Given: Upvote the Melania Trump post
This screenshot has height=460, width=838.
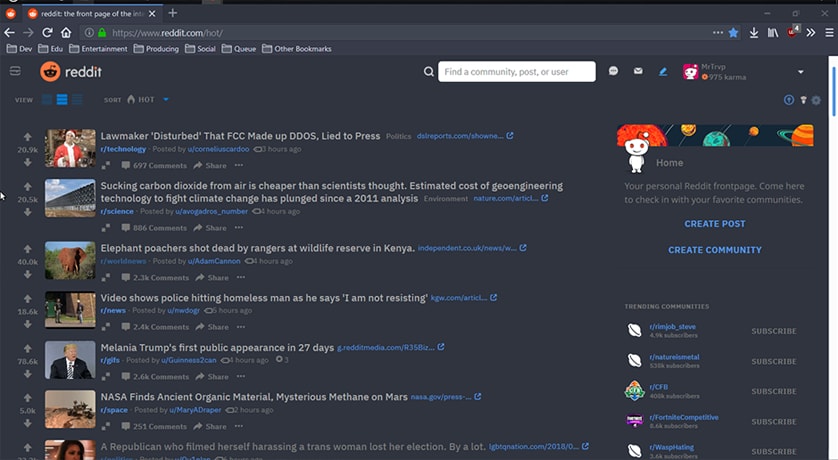Looking at the screenshot, I should pos(27,348).
